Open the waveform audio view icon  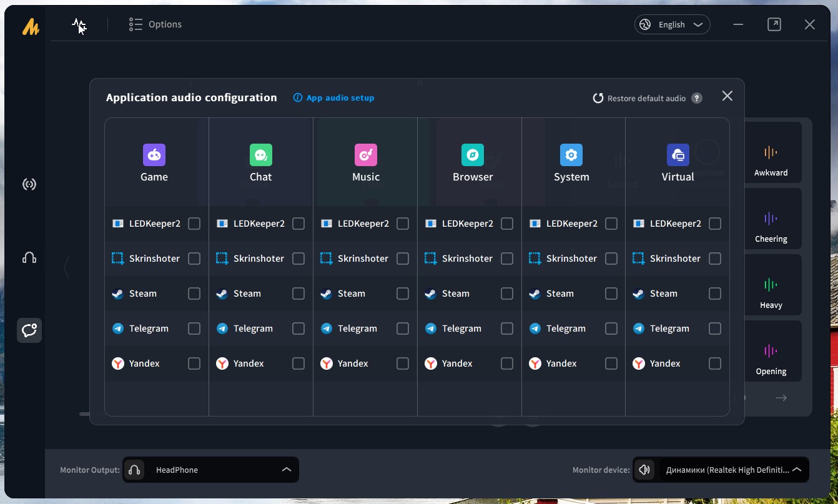tap(79, 25)
